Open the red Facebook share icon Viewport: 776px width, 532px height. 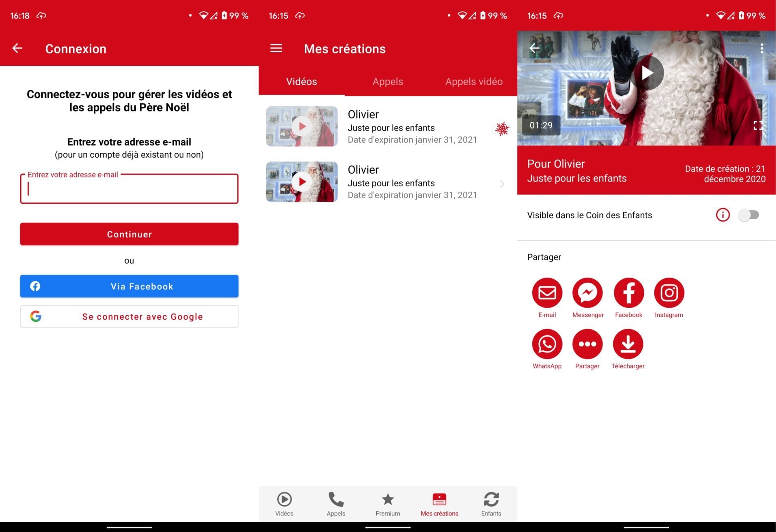pos(628,293)
